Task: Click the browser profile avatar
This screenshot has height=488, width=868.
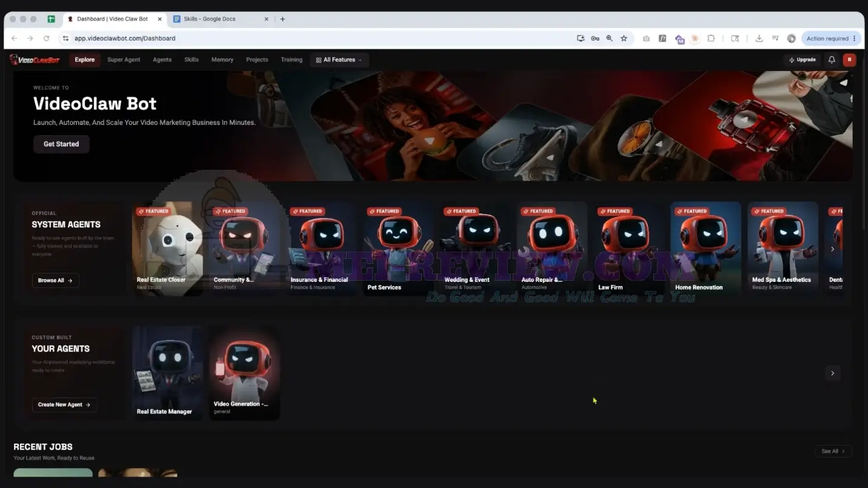Action: coord(791,38)
